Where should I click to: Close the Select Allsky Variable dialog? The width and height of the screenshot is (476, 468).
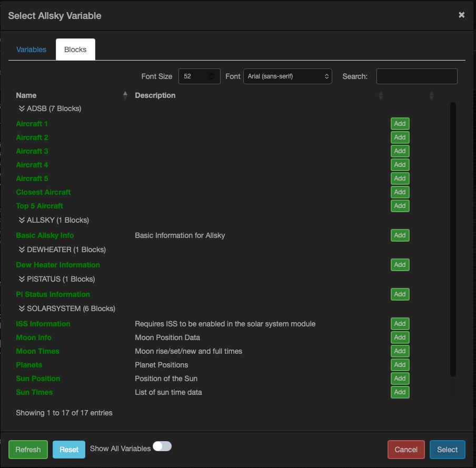461,15
